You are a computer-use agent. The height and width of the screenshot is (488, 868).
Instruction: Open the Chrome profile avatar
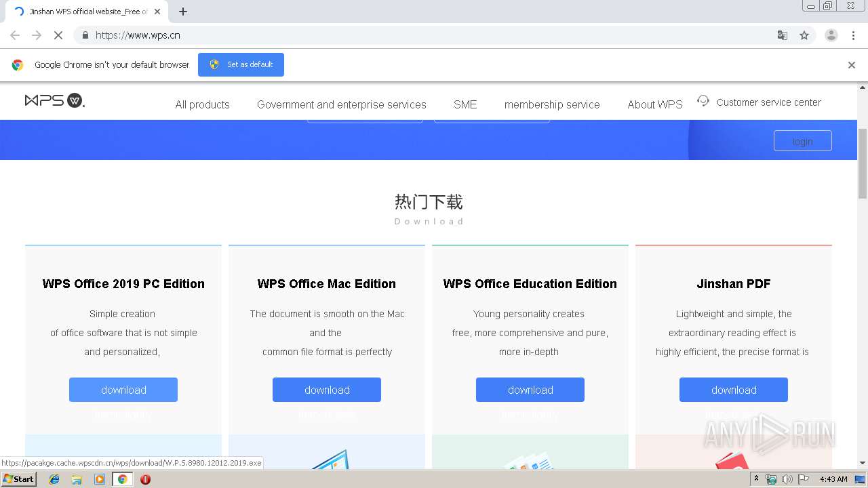point(831,35)
